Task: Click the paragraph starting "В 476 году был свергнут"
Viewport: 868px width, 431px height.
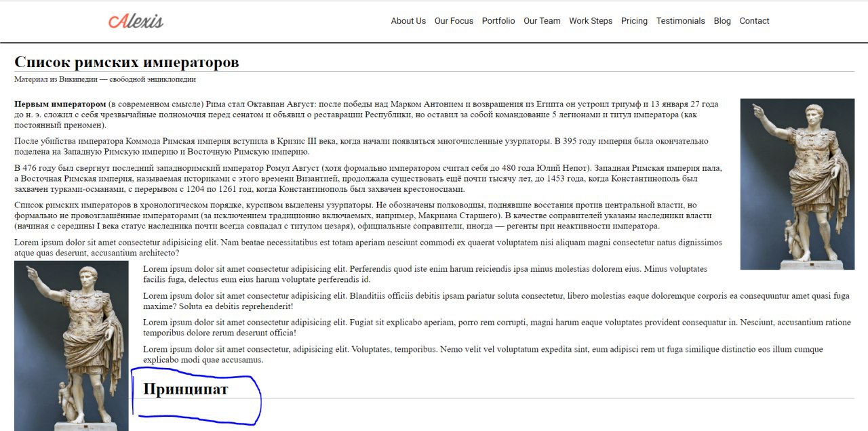Action: coord(368,178)
